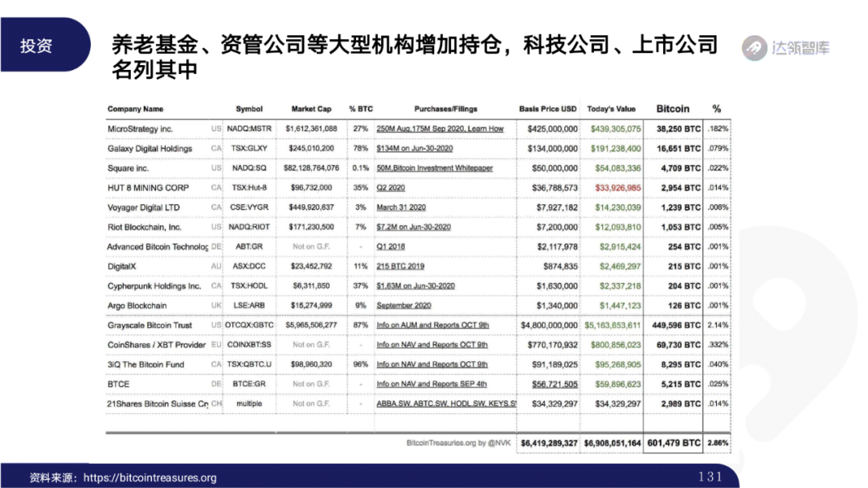
Task: Select 'Galaxy Digital Holdings' company name
Action: pos(150,149)
